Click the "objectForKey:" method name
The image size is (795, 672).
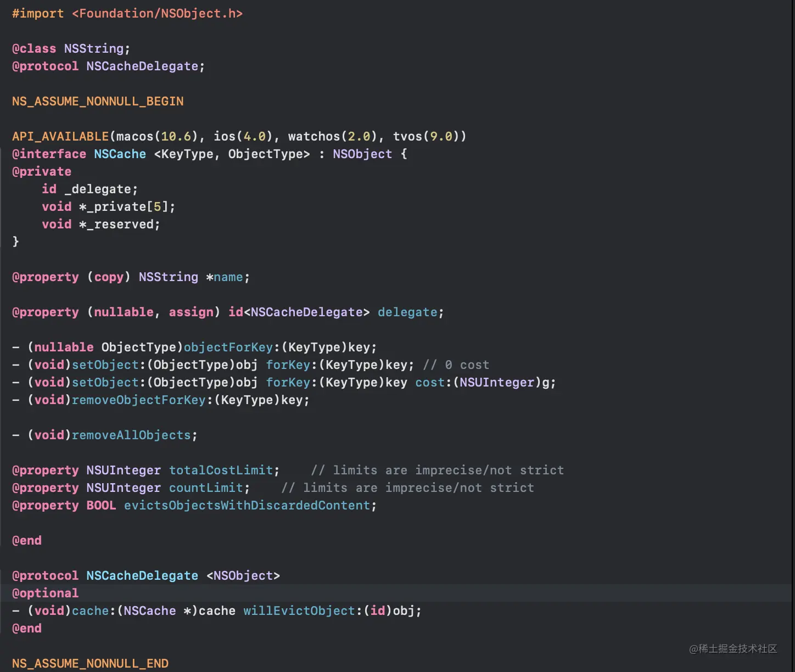(232, 347)
